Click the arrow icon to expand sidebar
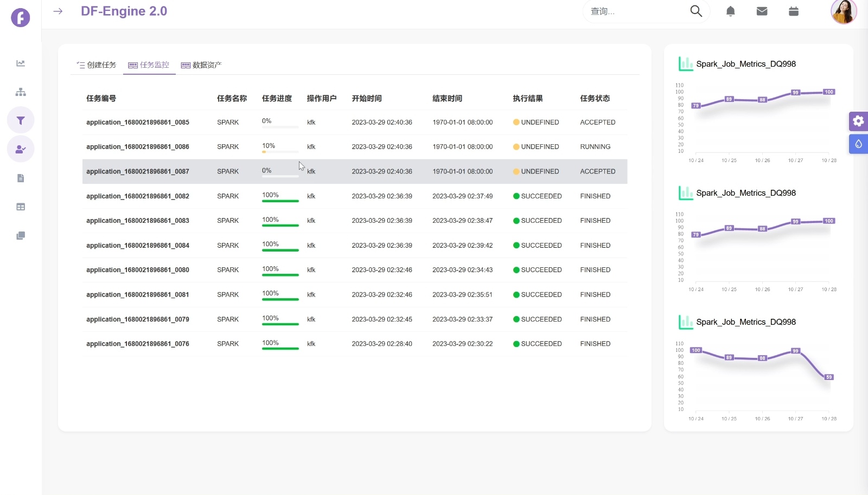Image resolution: width=868 pixels, height=495 pixels. coord(58,11)
